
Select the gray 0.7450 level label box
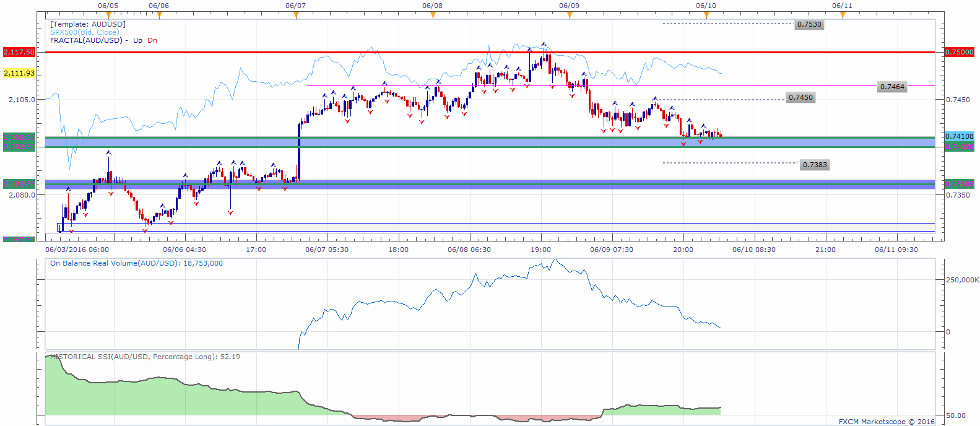coord(800,97)
